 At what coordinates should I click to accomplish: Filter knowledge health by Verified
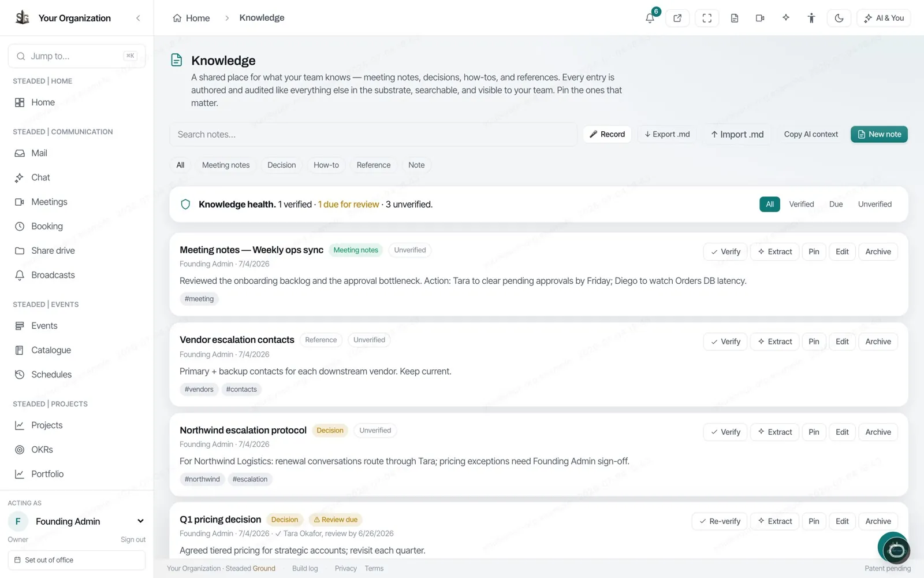click(801, 204)
